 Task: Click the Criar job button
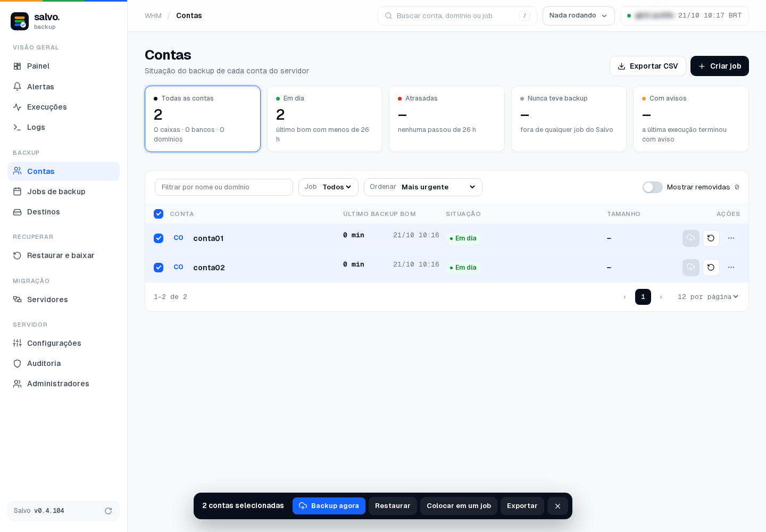click(x=719, y=66)
